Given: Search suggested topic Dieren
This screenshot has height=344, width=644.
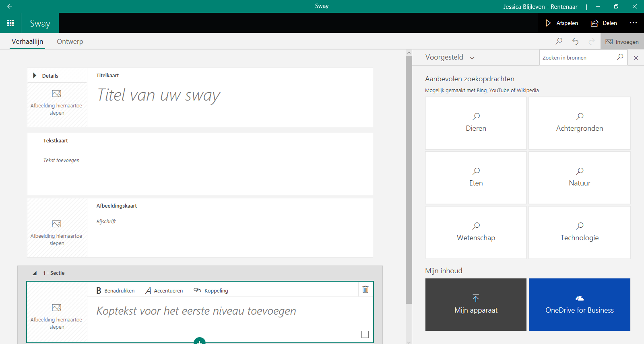Looking at the screenshot, I should coord(476,123).
